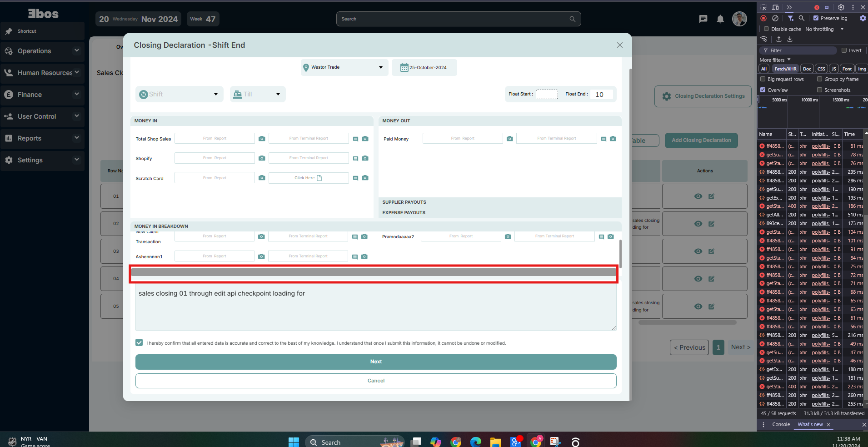Click camera icon beside Scratch Card From Report
868x447 pixels.
click(262, 178)
